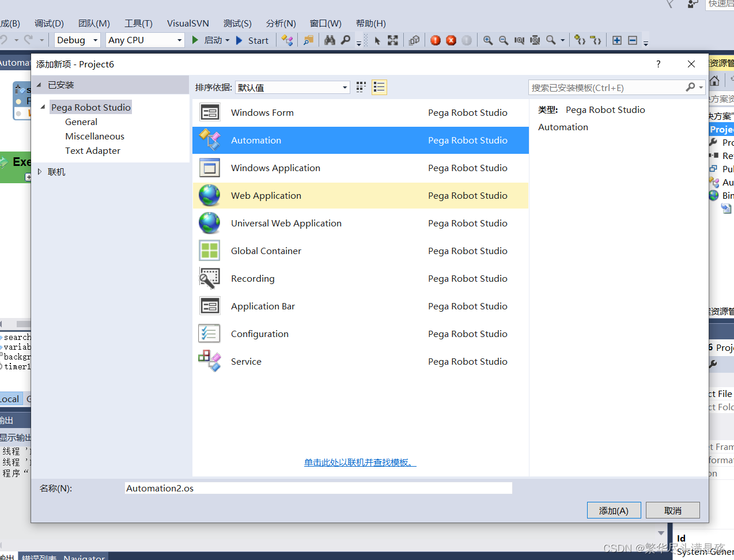Image resolution: width=734 pixels, height=560 pixels.
Task: Click the online template search link
Action: (360, 462)
